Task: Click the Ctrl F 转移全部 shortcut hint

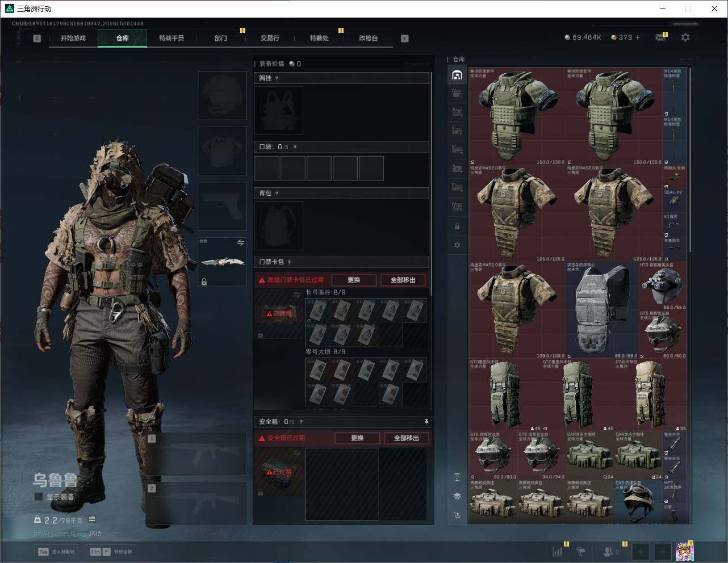Action: 111,552
